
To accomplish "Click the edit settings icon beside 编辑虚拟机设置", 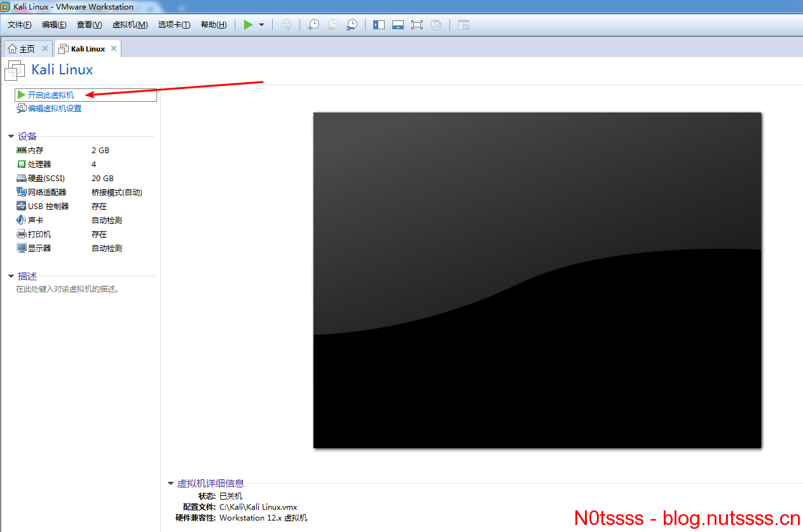I will point(21,109).
